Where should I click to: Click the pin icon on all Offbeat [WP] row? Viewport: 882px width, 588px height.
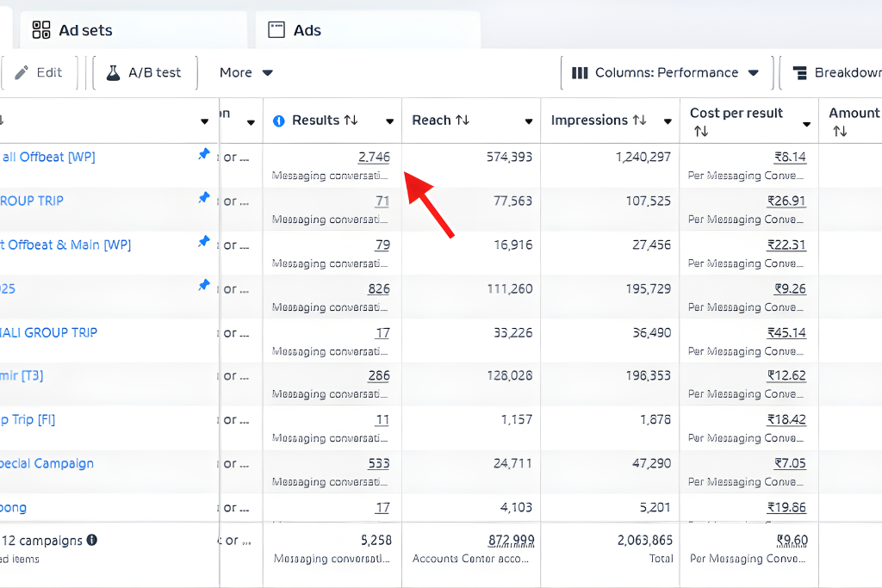tap(204, 154)
